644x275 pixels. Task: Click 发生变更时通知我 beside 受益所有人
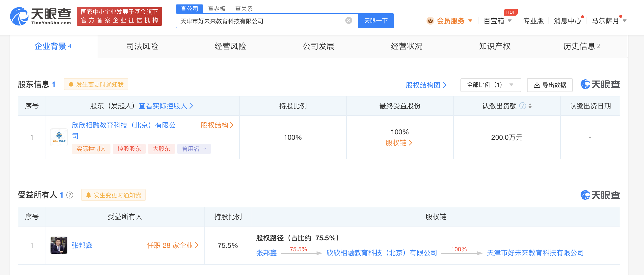click(113, 195)
